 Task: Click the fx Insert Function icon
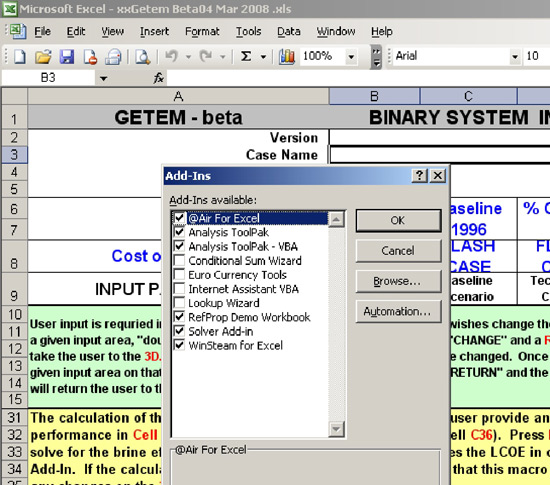pos(159,78)
